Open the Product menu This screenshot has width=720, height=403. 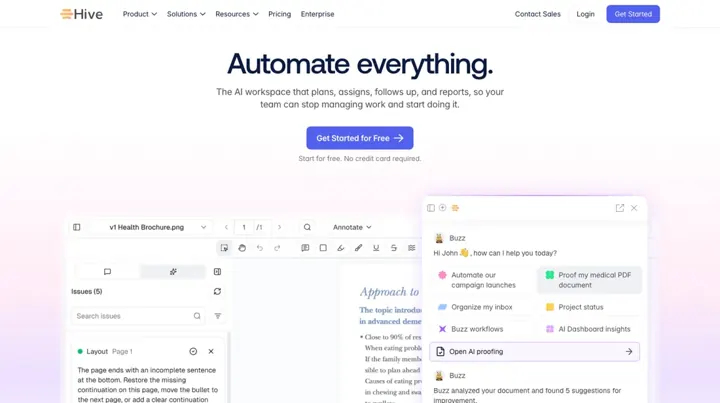tap(140, 14)
